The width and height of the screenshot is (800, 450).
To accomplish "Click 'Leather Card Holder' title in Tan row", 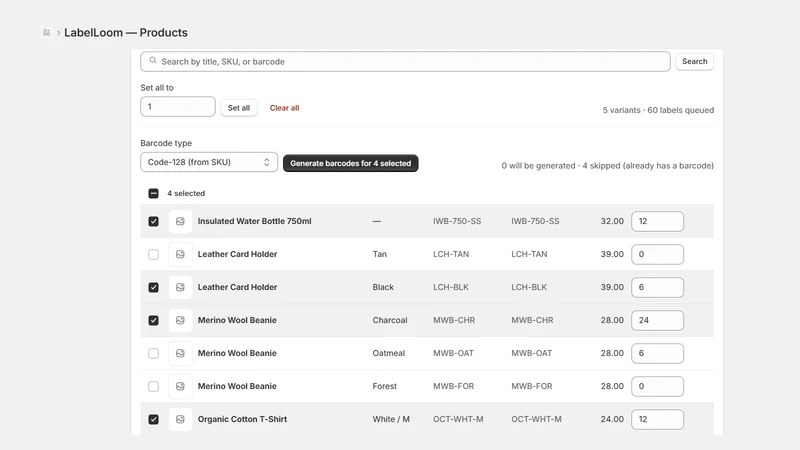I will 237,254.
